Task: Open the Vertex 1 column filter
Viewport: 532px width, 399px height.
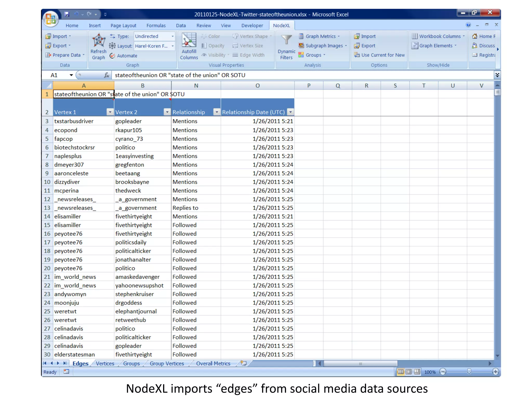Action: point(110,112)
